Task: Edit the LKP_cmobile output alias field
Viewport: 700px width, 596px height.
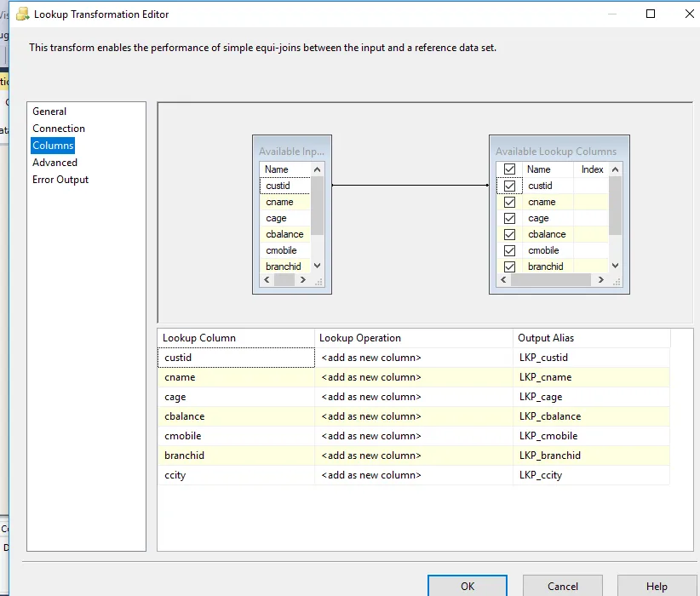Action: 591,436
